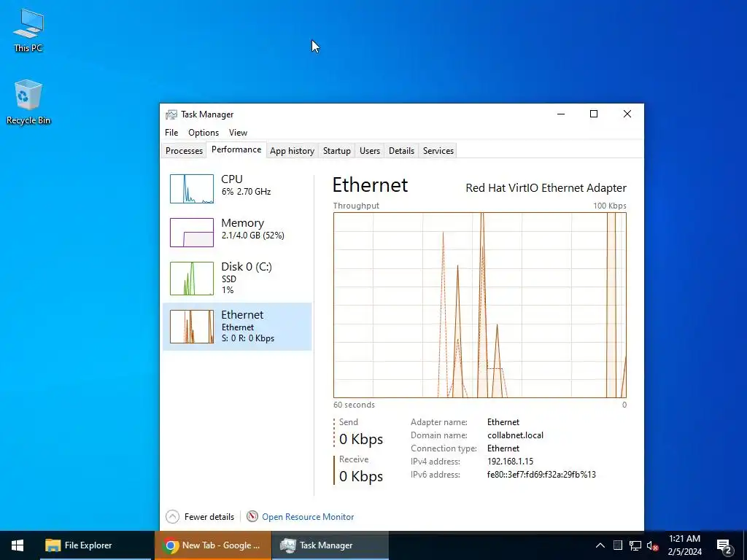The width and height of the screenshot is (747, 560).
Task: Open Resource Monitor link
Action: click(308, 517)
